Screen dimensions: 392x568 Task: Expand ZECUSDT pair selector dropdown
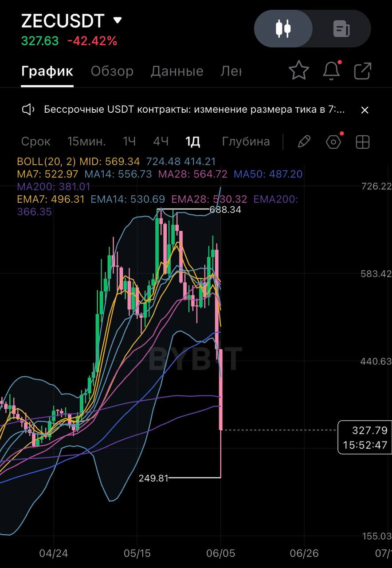pyautogui.click(x=117, y=20)
